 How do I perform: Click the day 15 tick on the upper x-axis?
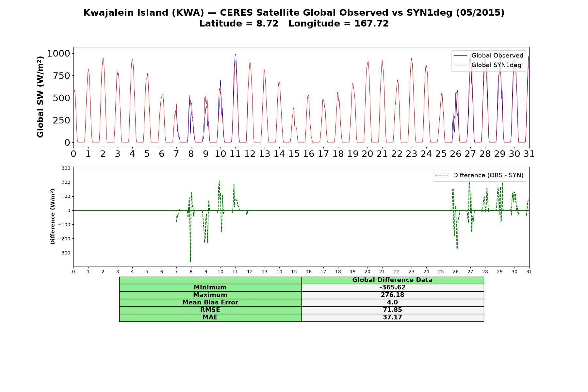294,154
